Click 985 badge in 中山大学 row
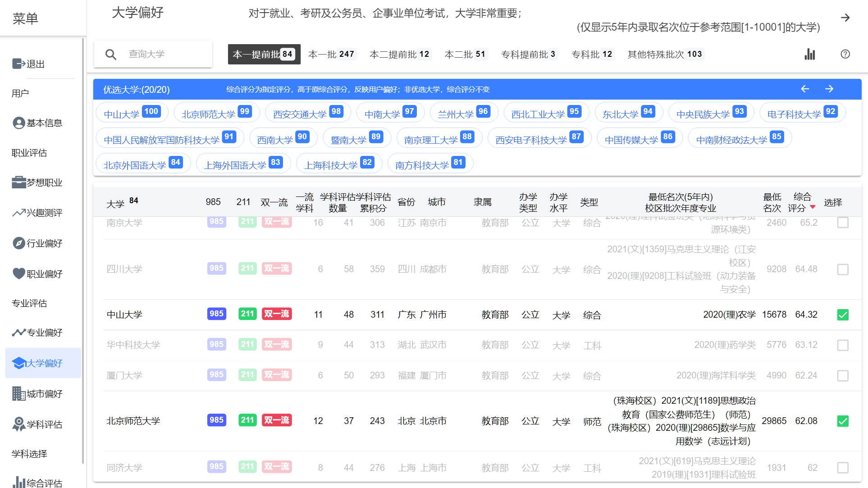Screen dimensions: 868x488 (217, 314)
